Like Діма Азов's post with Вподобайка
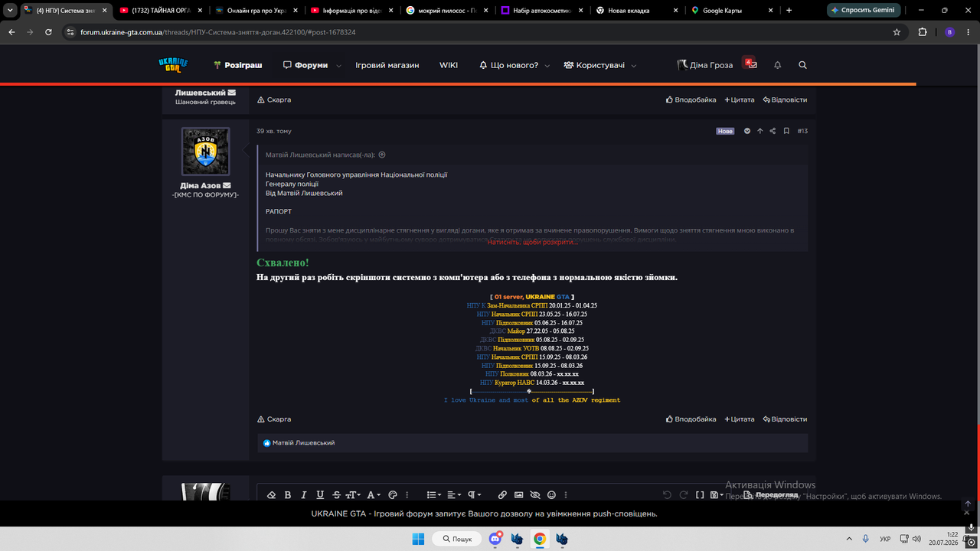980x551 pixels. 691,419
